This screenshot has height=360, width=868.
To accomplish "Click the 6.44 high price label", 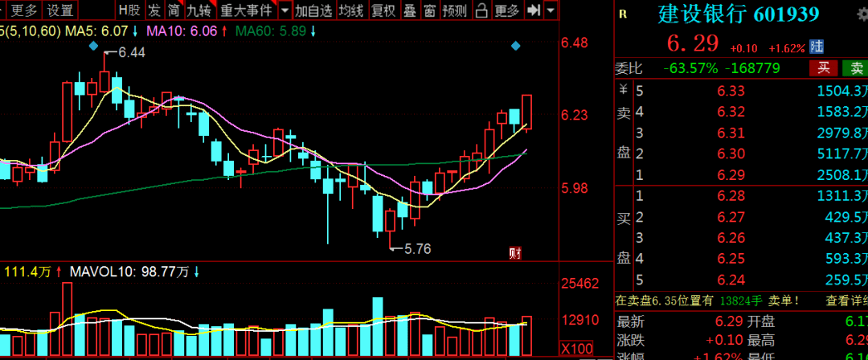I will 131,52.
